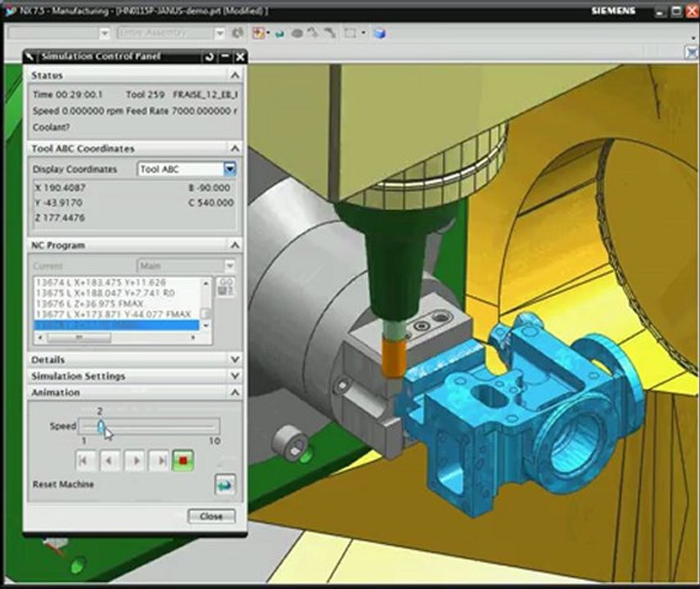Click the NC list vertical scroll up arrow
The width and height of the screenshot is (700, 589).
tap(205, 283)
